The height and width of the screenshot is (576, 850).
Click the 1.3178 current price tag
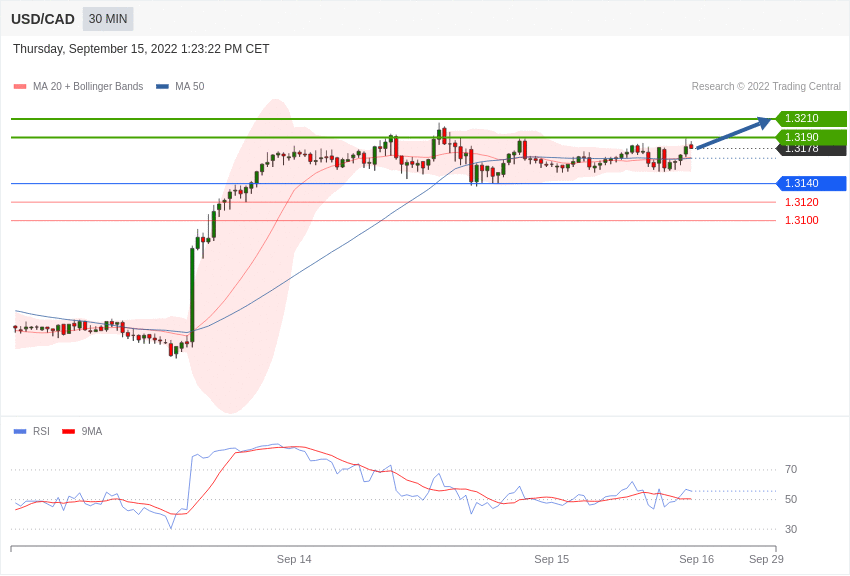pos(811,150)
